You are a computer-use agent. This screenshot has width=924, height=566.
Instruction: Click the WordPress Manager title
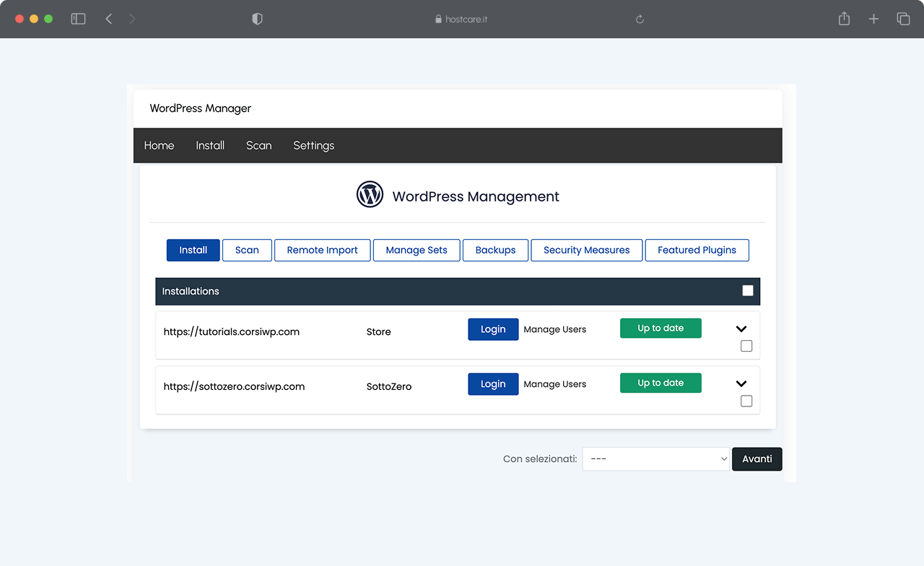coord(201,108)
